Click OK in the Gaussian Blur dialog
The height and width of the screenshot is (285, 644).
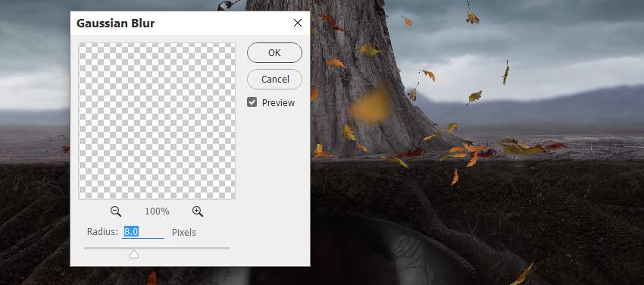pos(274,52)
